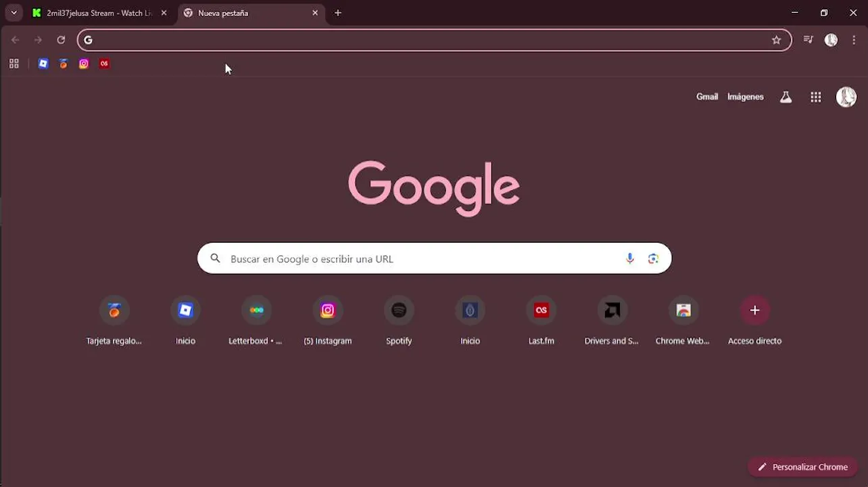Screen dimensions: 868x487
Task: Minimize the Chrome window
Action: click(795, 13)
